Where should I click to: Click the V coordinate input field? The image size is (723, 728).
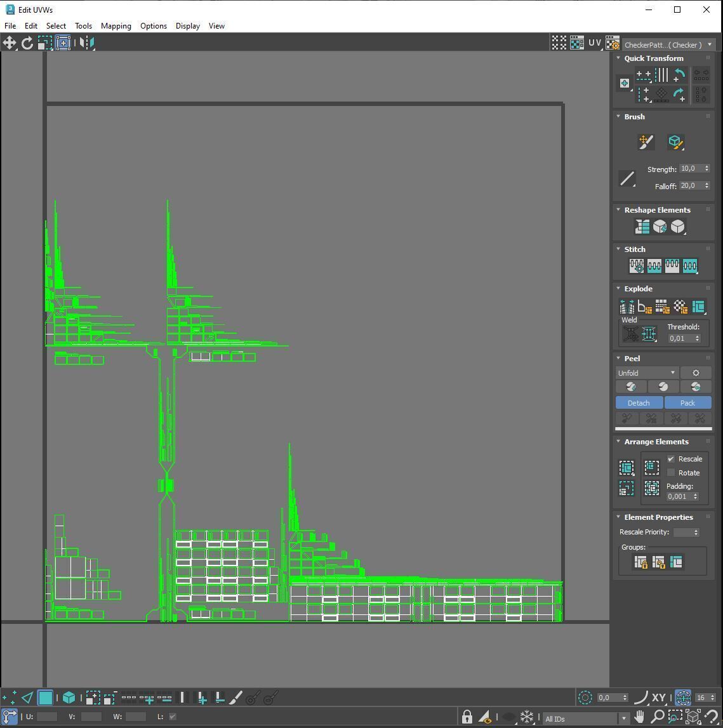click(91, 717)
